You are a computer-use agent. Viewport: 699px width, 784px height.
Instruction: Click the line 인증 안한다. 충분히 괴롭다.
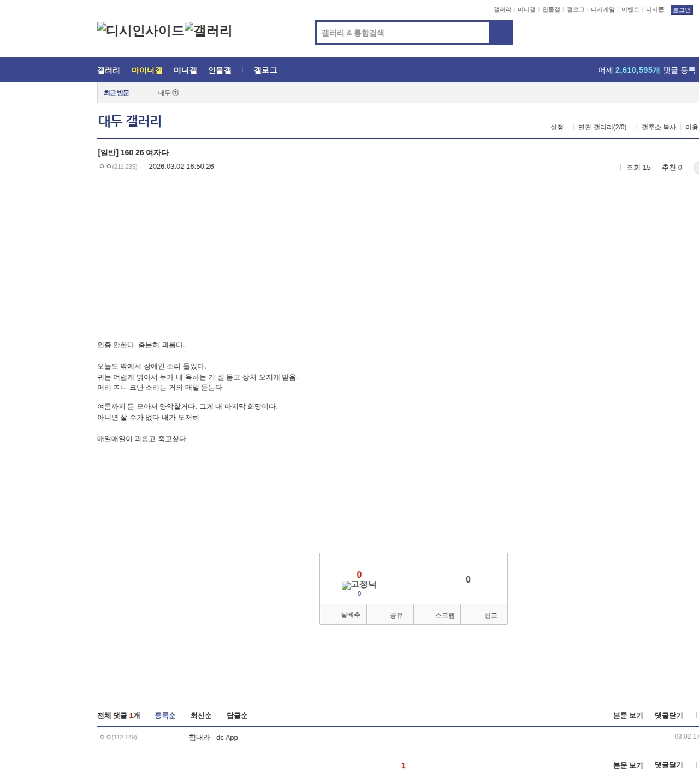[x=141, y=345]
